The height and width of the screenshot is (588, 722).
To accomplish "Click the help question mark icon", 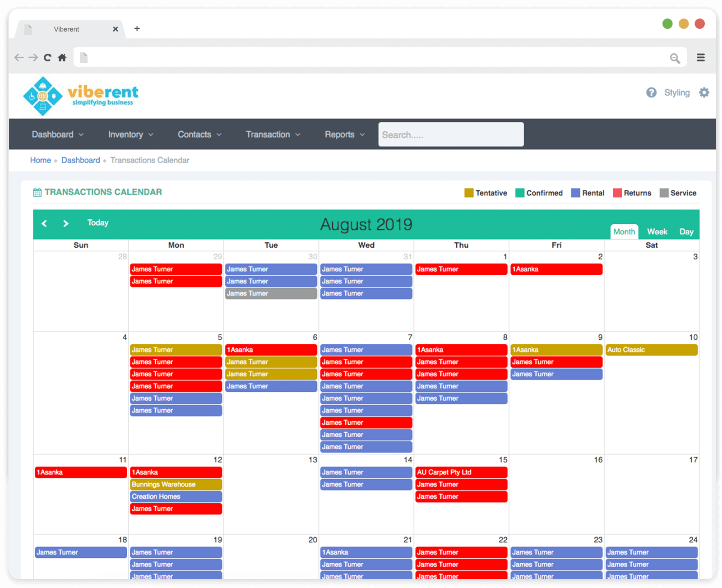I will (x=651, y=93).
